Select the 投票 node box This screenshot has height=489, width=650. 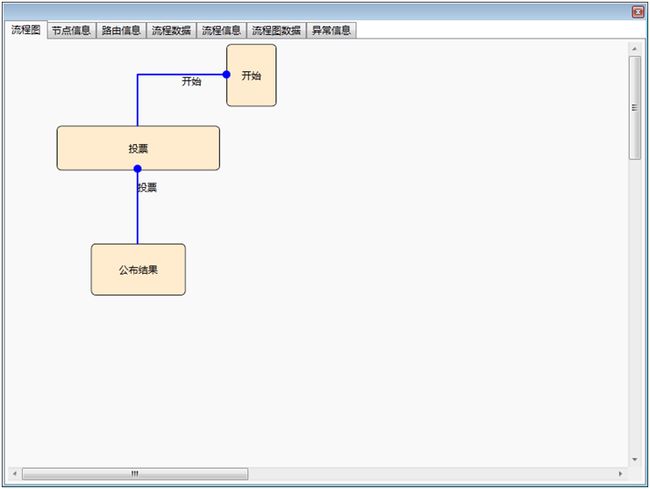[138, 148]
